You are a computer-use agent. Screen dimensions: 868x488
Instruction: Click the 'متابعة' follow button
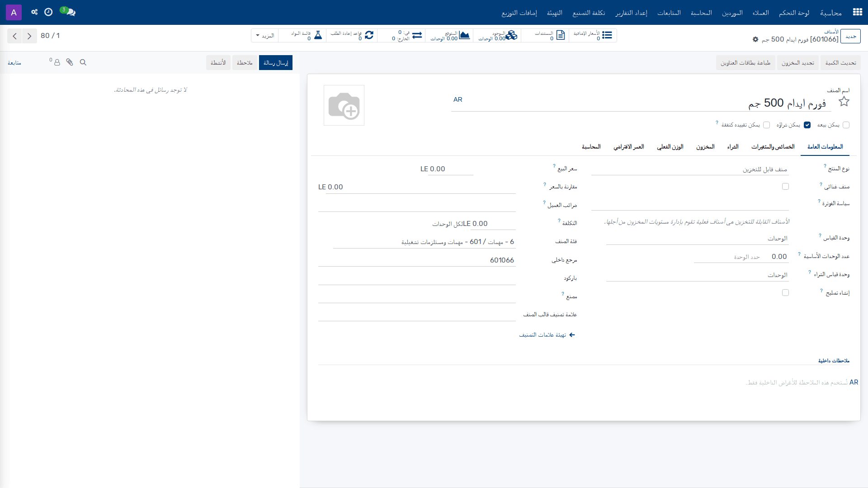[14, 63]
